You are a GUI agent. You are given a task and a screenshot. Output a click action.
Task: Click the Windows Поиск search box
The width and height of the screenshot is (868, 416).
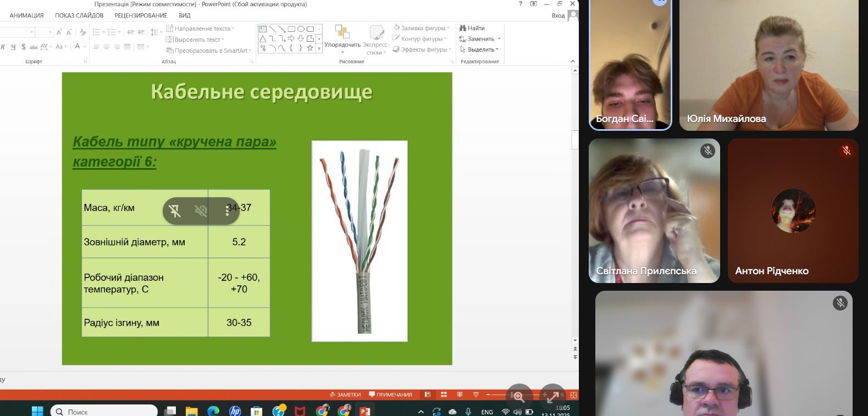104,411
